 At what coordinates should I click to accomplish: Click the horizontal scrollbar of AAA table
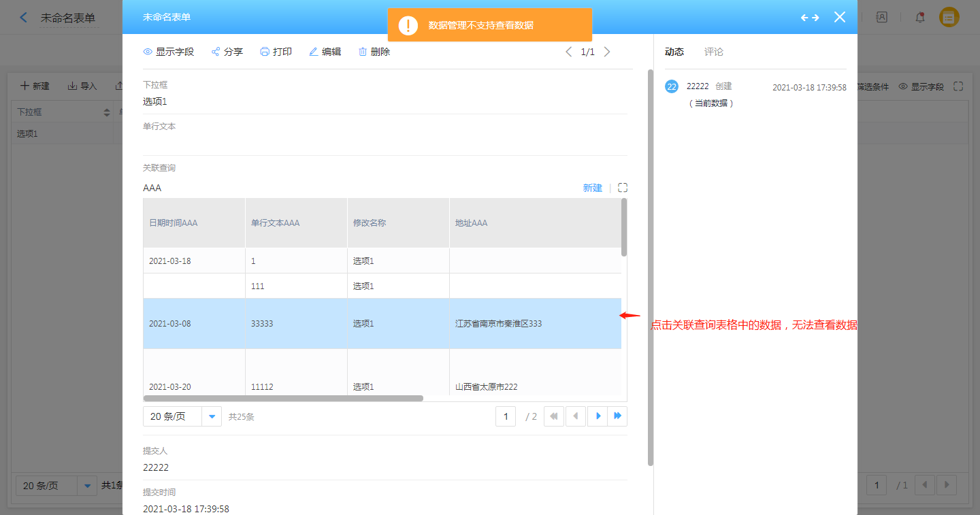click(x=283, y=398)
